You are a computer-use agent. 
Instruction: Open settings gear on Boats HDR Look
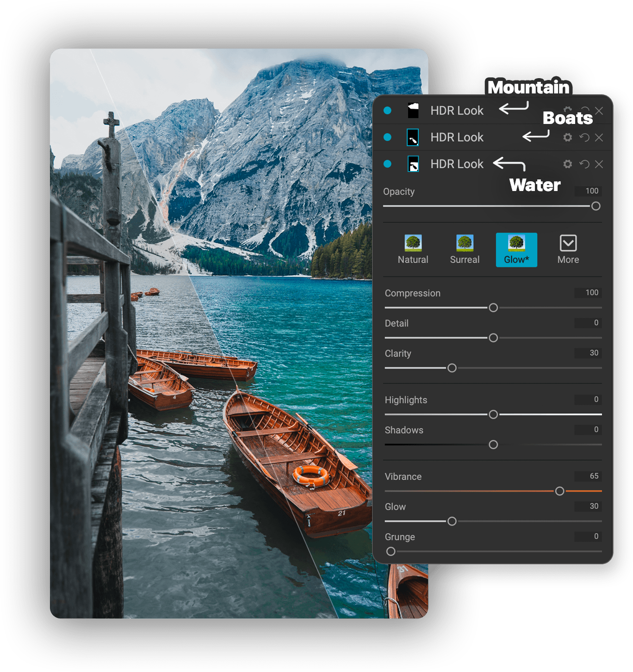point(568,137)
